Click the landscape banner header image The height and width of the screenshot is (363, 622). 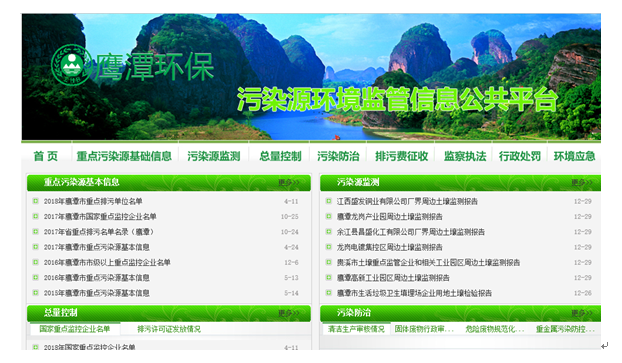(x=311, y=77)
